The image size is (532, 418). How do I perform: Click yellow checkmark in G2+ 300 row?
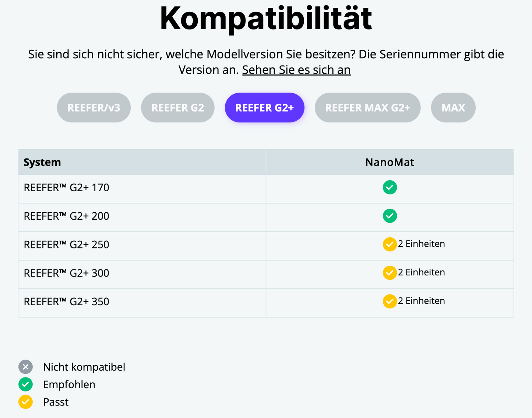(390, 273)
